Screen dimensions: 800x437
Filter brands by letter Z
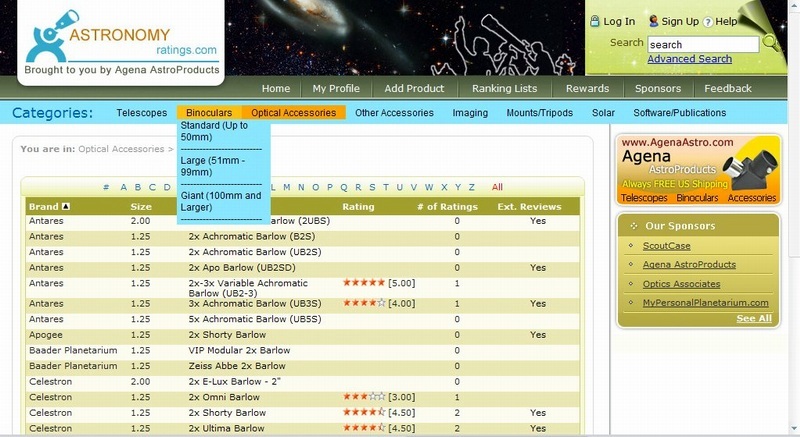[x=471, y=187]
